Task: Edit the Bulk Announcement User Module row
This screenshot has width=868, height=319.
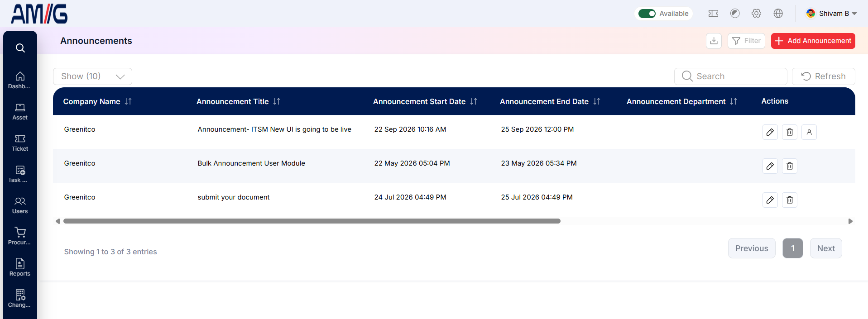Action: point(770,166)
